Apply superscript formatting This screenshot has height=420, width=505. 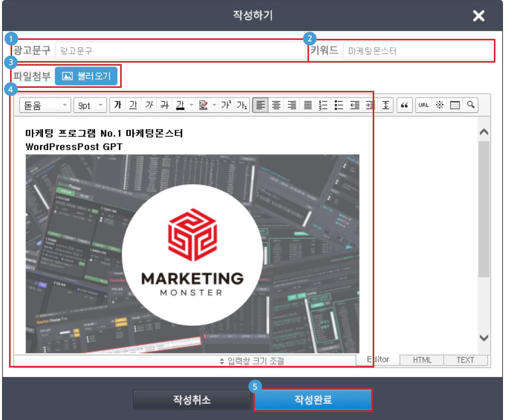point(226,105)
